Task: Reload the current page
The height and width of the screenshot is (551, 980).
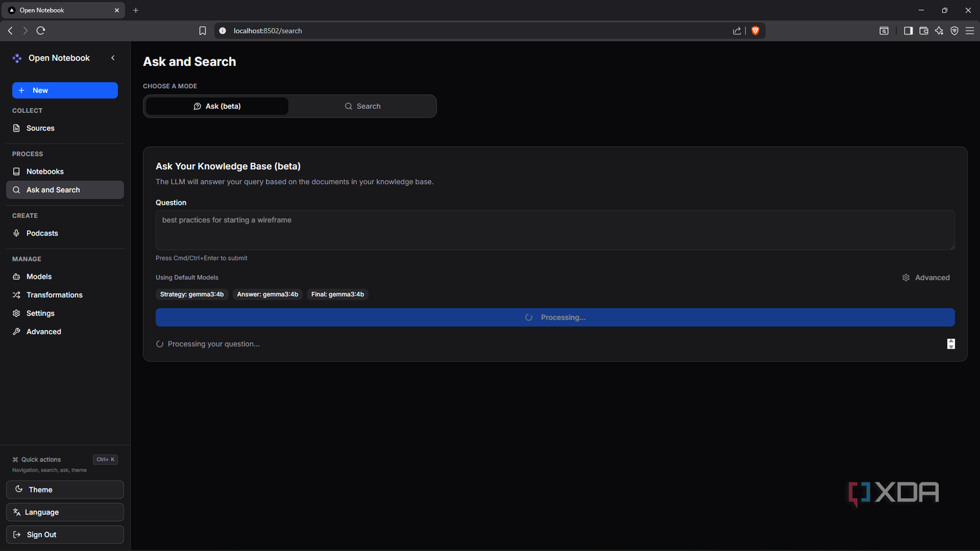Action: 41,31
